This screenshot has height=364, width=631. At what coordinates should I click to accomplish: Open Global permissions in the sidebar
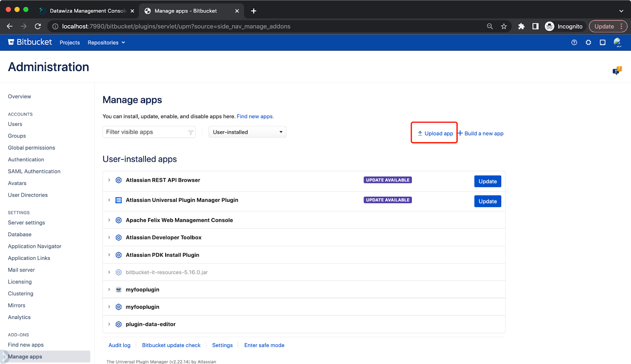tap(32, 148)
